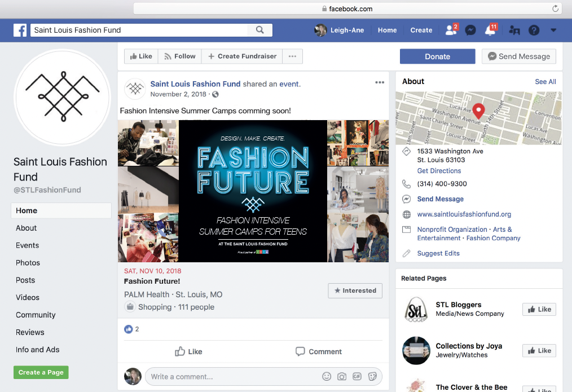The image size is (572, 392).
Task: Open the Reviews section of the page
Action: tap(29, 332)
